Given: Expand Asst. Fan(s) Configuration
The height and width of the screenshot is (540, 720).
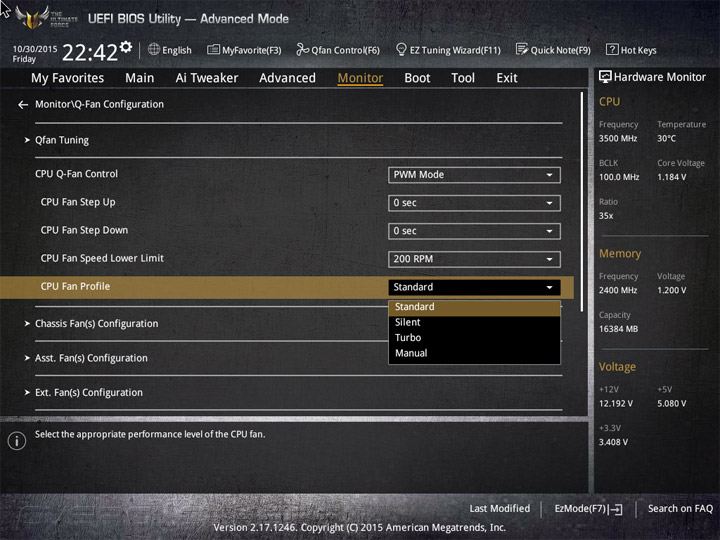Looking at the screenshot, I should 91,358.
